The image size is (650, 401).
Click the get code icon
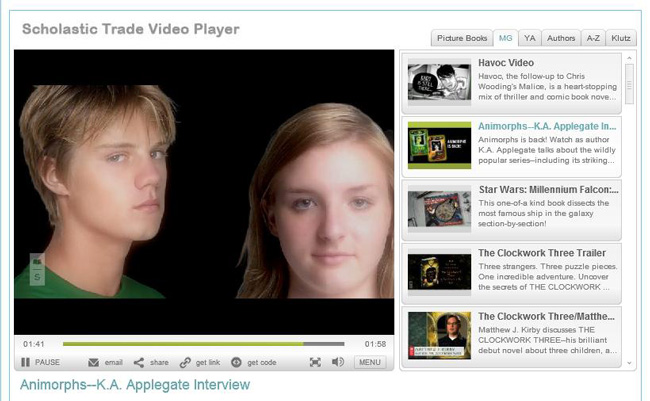pyautogui.click(x=236, y=362)
